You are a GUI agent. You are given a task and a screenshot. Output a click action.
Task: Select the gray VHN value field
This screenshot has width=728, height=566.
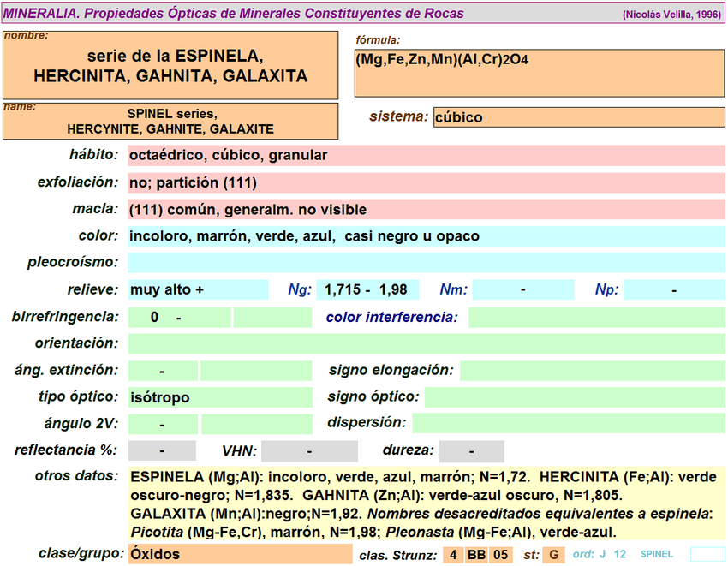tap(308, 451)
